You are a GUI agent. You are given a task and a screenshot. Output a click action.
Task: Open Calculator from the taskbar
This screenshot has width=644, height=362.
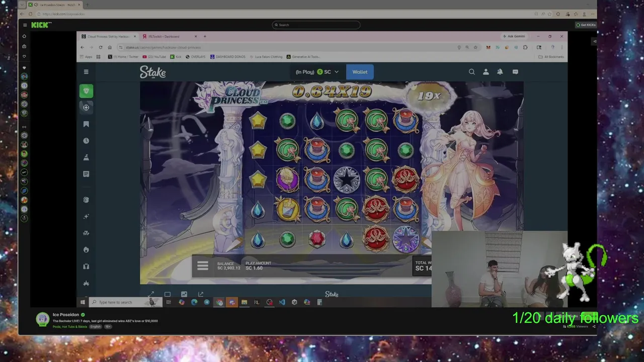pos(319,302)
